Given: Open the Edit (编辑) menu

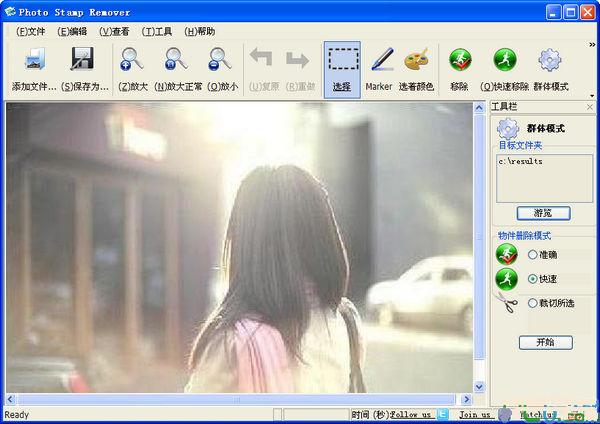Looking at the screenshot, I should click(72, 31).
